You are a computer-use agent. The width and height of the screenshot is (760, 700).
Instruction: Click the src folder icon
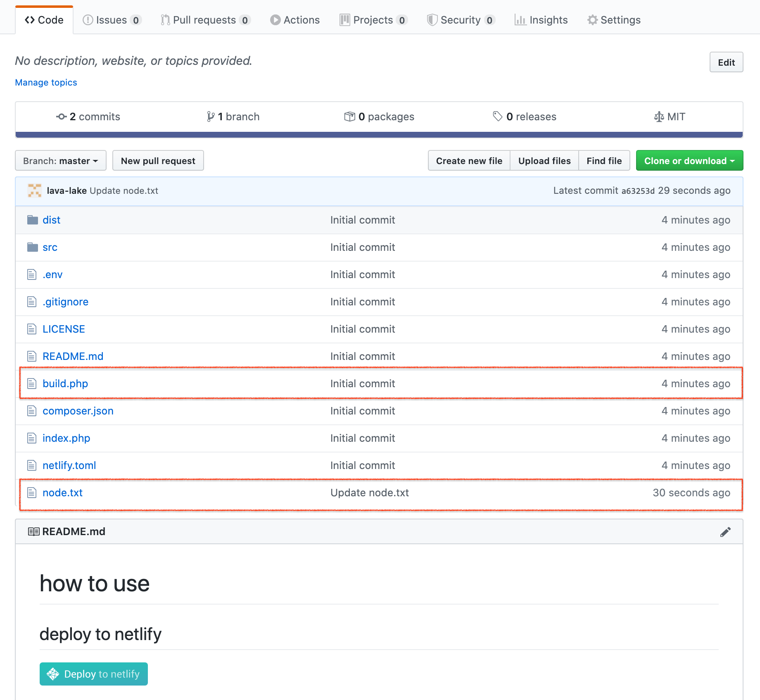32,247
